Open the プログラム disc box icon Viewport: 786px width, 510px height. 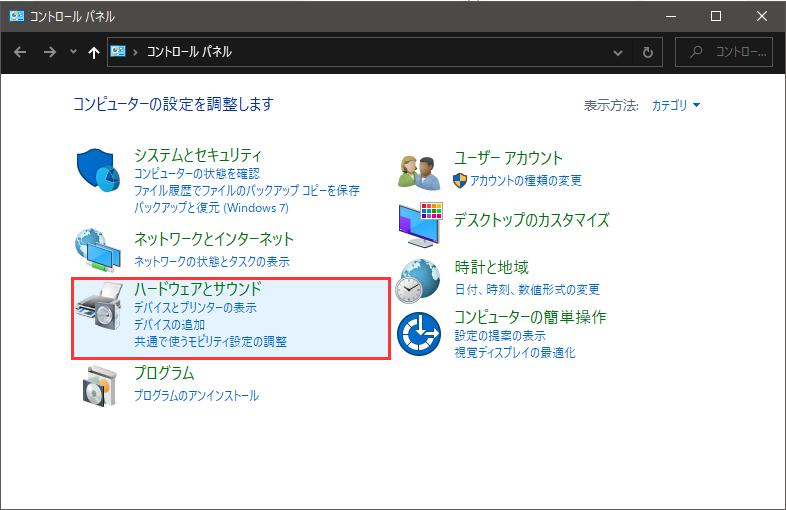click(x=99, y=386)
